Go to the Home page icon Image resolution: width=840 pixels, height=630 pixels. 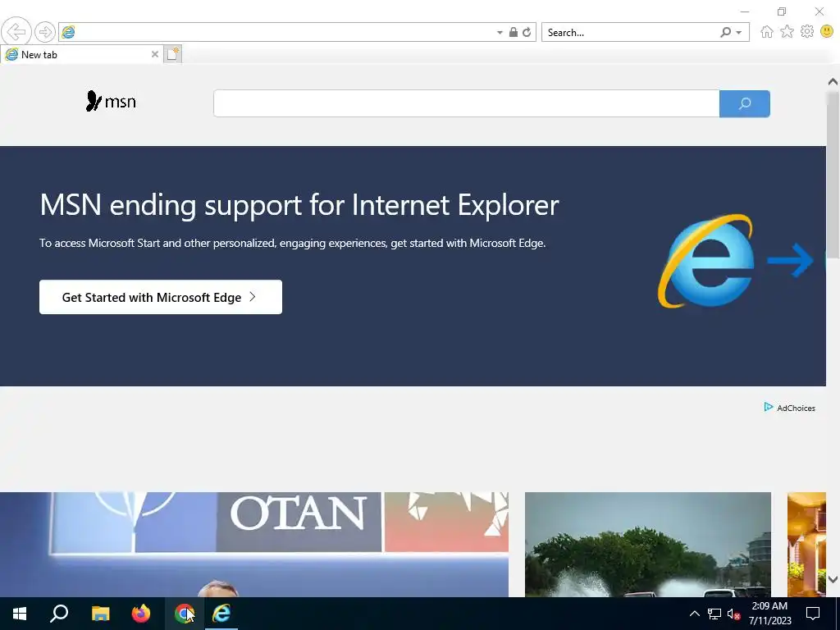coord(767,32)
